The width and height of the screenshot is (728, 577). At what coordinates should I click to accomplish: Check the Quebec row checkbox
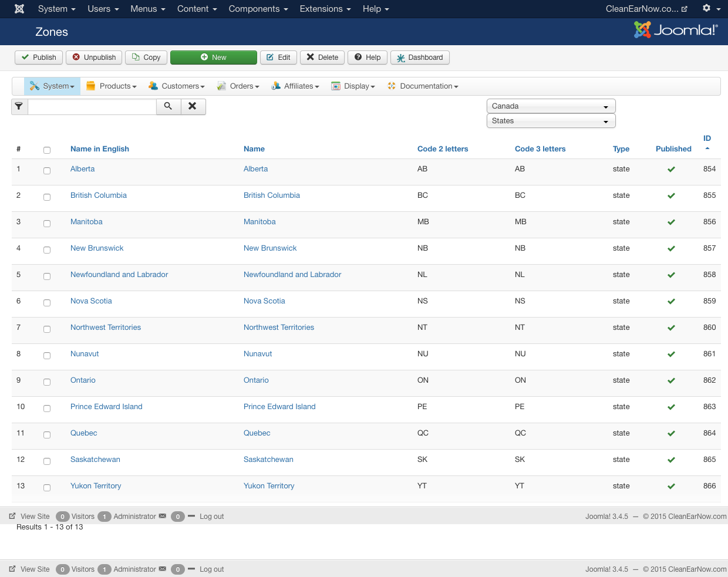pyautogui.click(x=47, y=435)
